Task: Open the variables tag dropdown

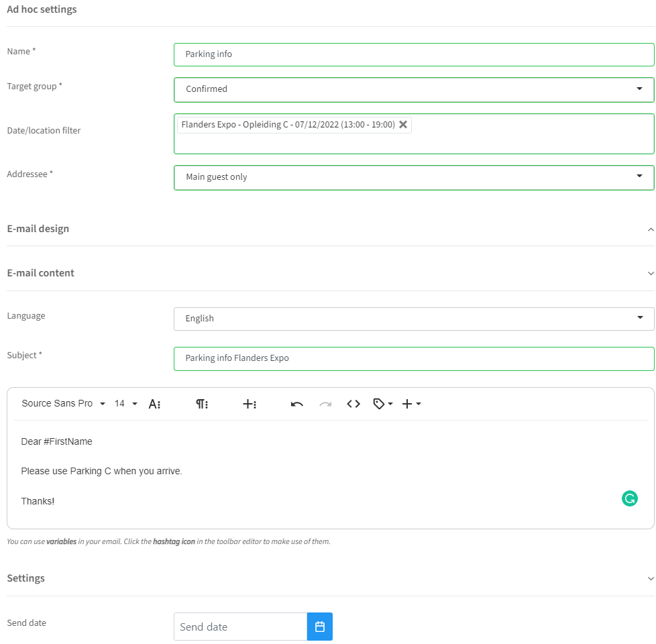Action: point(382,405)
